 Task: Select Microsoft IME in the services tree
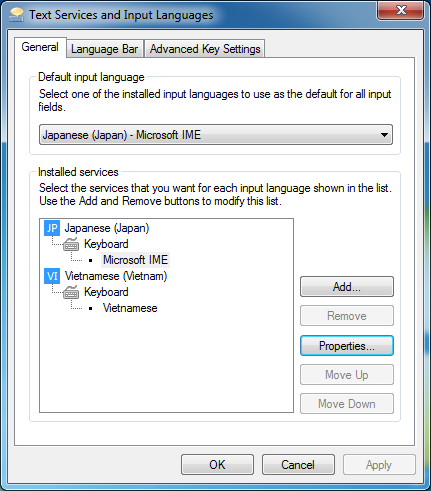[x=135, y=260]
